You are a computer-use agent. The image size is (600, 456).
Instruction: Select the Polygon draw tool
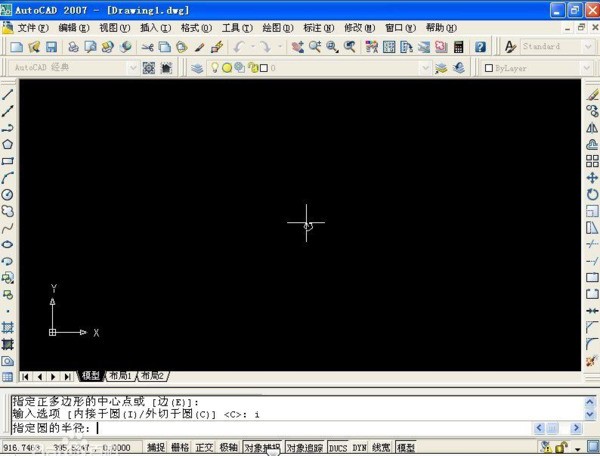point(8,144)
